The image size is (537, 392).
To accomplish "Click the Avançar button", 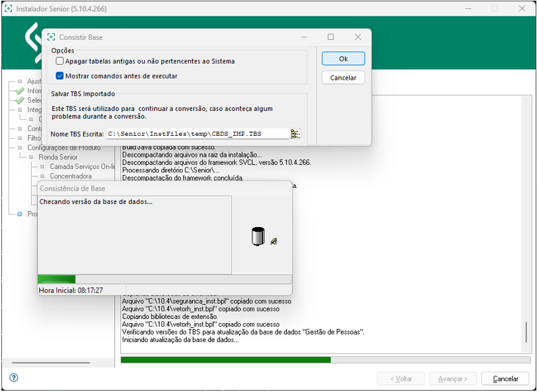I will click(x=452, y=378).
